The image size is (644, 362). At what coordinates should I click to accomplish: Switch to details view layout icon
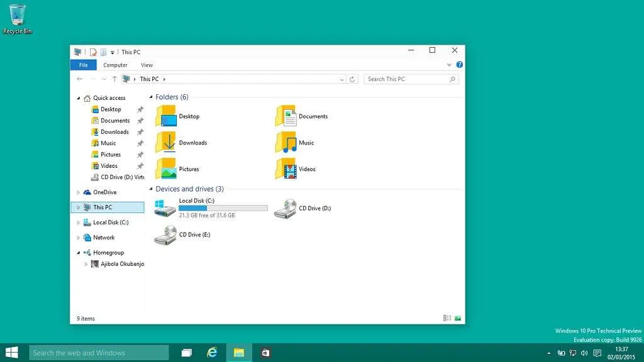click(x=447, y=318)
